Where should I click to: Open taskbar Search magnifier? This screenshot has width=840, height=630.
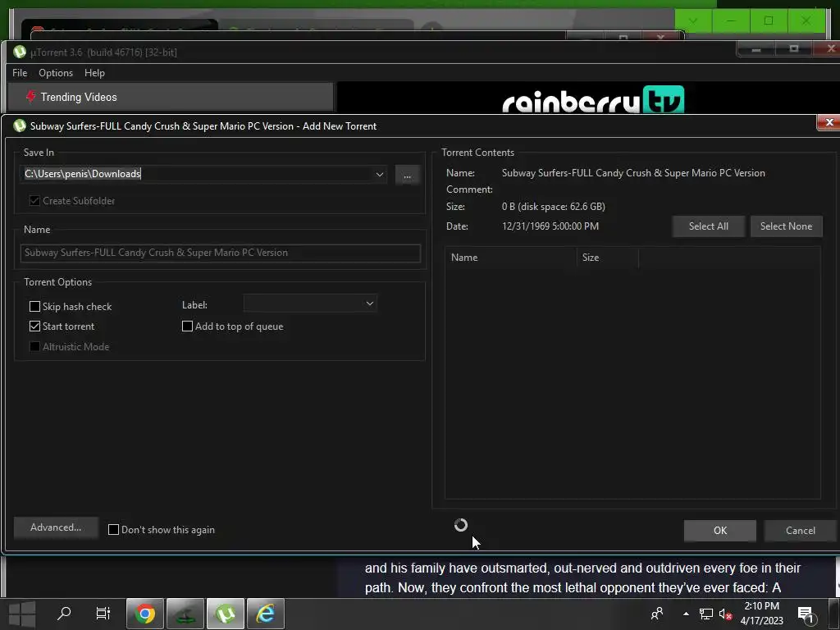click(64, 614)
